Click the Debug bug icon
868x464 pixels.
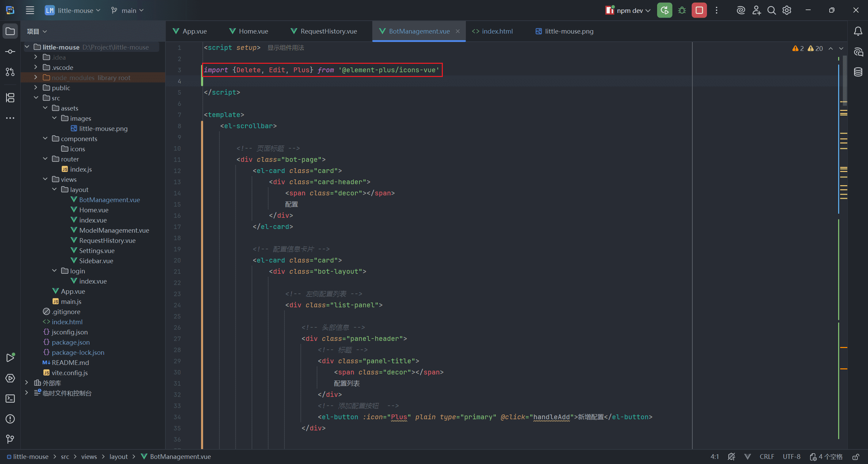(x=682, y=11)
